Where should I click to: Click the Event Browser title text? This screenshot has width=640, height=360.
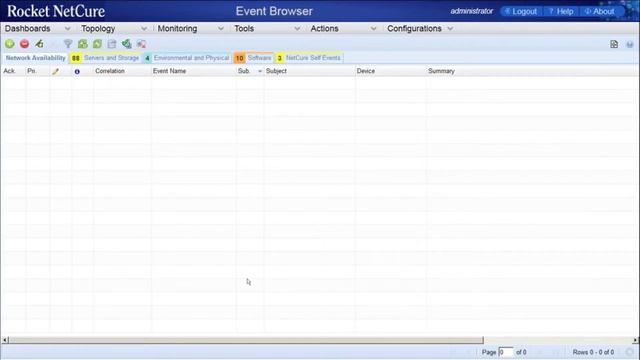coord(274,11)
